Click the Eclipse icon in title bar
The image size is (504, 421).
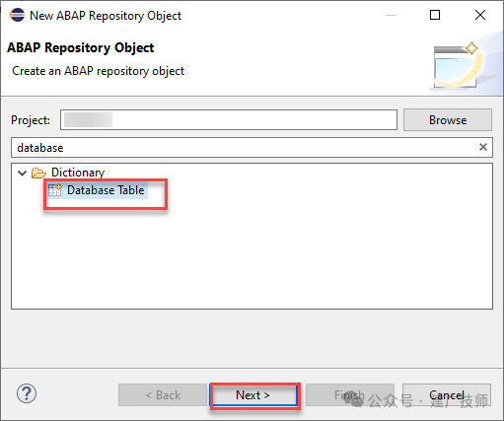click(17, 15)
